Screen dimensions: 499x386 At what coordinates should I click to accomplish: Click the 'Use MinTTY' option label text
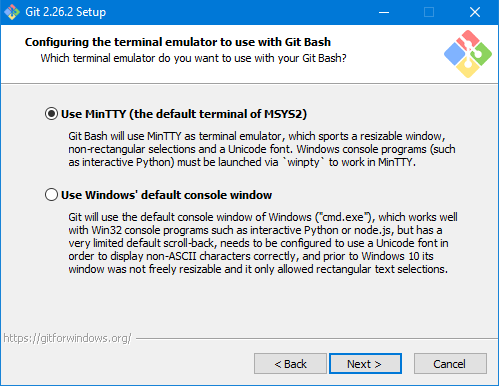[x=184, y=114]
